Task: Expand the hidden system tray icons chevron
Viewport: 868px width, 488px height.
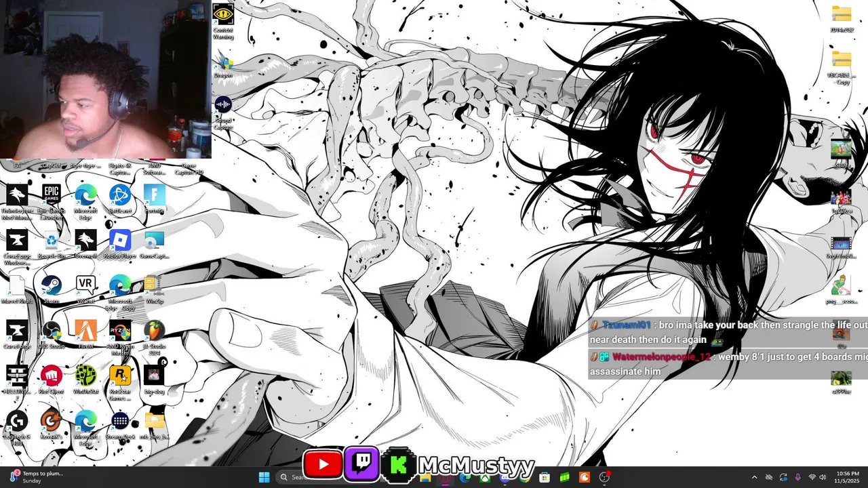Action: [x=754, y=477]
